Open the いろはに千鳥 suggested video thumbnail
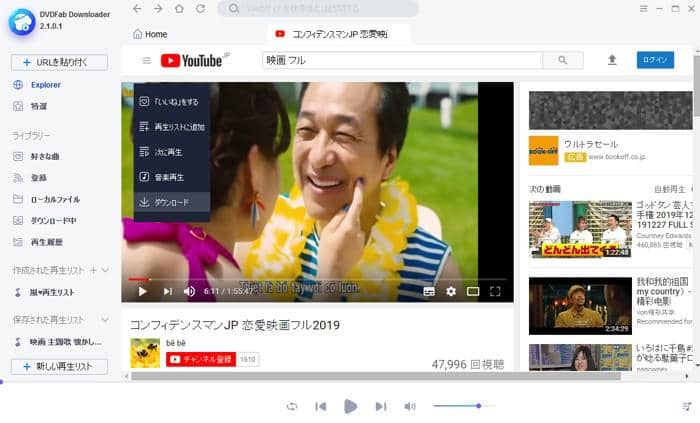This screenshot has height=423, width=700. click(580, 357)
